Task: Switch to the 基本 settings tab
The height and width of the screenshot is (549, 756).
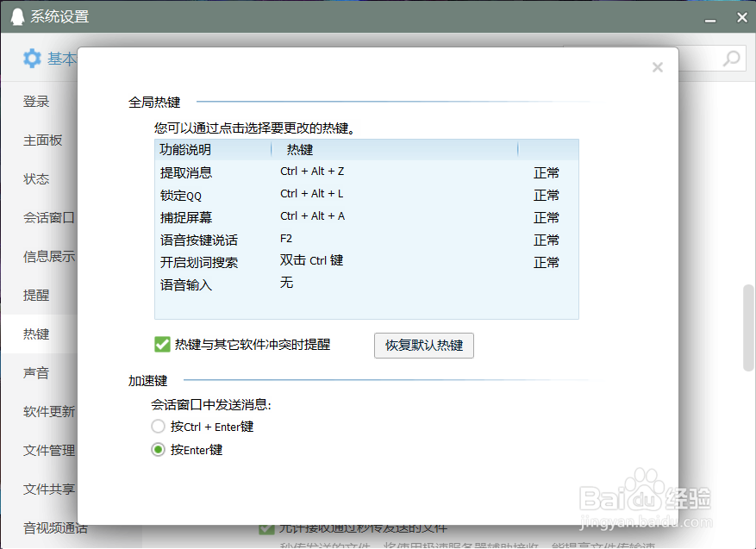Action: tap(62, 59)
